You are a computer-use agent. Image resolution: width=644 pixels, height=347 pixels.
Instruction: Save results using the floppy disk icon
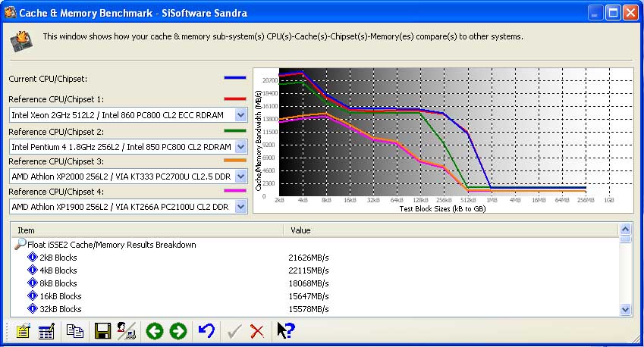point(102,330)
